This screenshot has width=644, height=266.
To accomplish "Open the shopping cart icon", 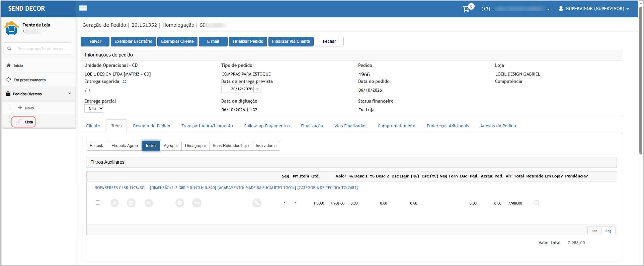I will 466,9.
